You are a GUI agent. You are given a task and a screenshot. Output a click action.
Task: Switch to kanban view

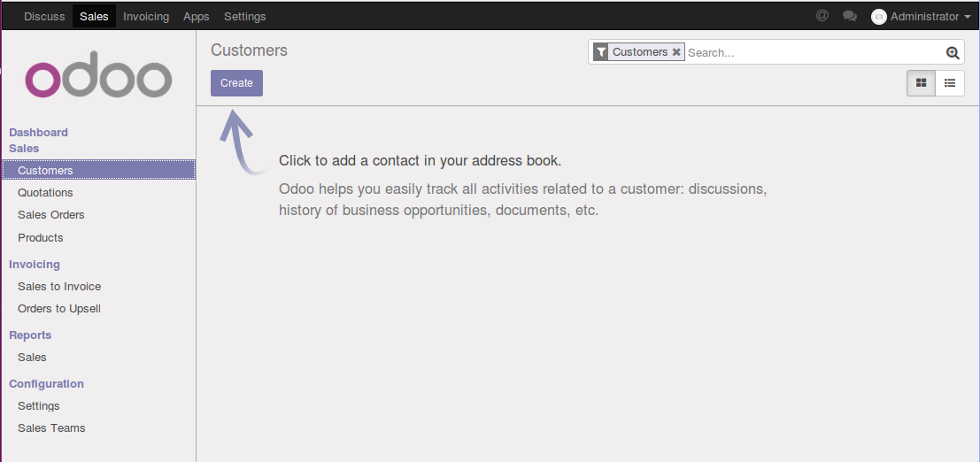pyautogui.click(x=921, y=83)
